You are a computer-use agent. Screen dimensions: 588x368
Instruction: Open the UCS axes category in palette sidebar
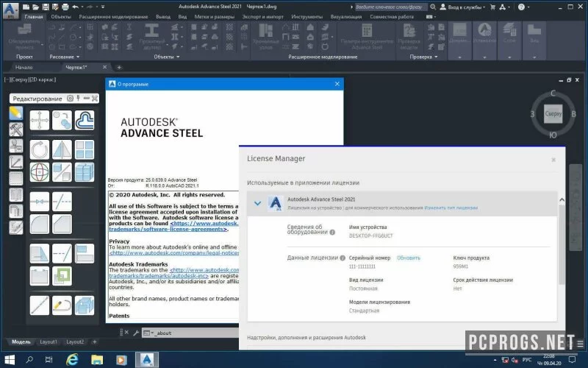coord(15,162)
